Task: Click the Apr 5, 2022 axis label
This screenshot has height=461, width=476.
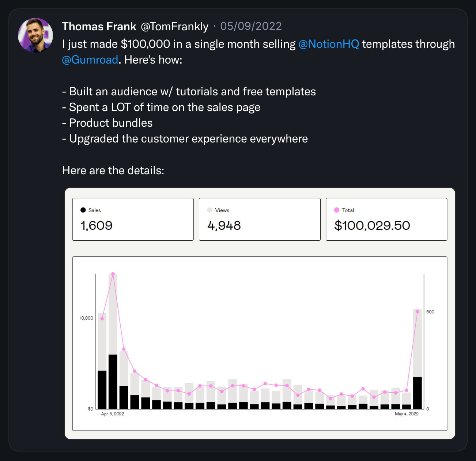Action: click(112, 414)
